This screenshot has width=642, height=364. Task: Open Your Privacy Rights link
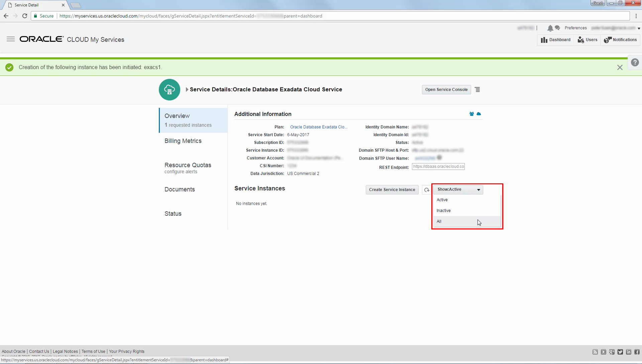127,352
